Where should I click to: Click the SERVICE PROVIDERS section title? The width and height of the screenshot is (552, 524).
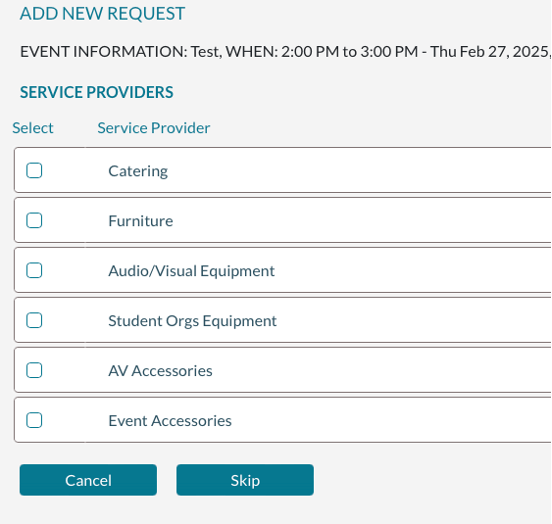pos(96,92)
